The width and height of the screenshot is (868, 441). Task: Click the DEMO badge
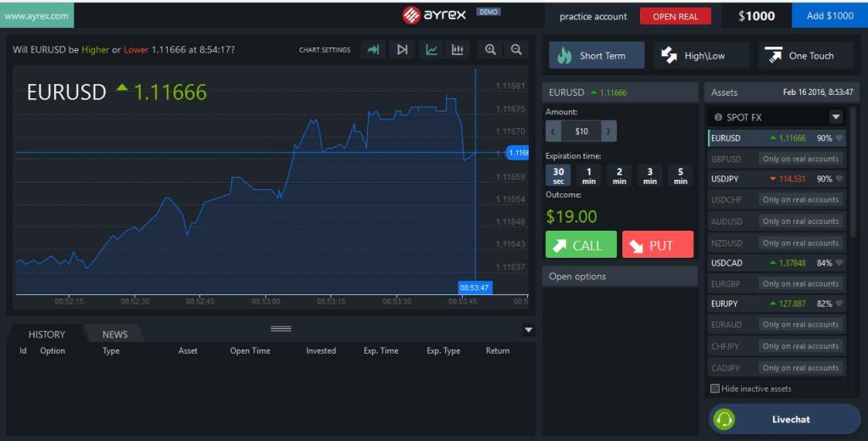488,12
